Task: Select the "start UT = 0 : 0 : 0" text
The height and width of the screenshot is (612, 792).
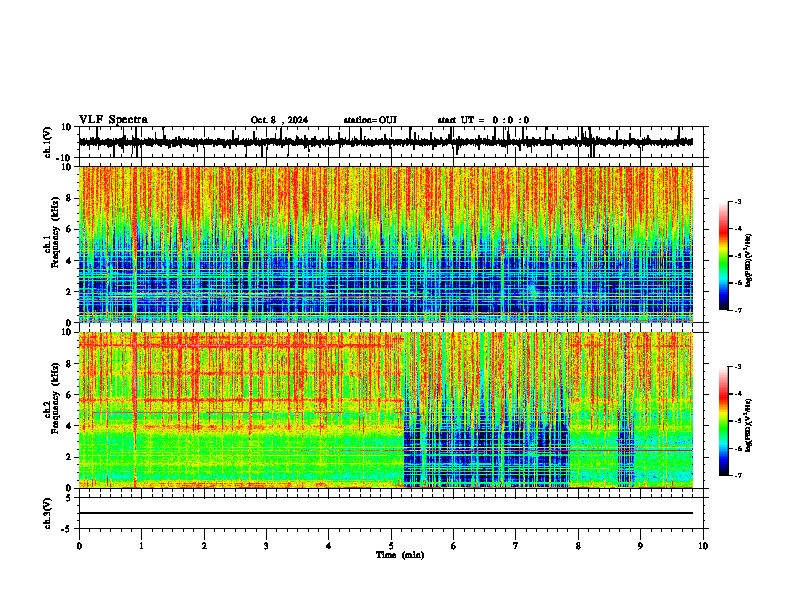Action: (x=483, y=120)
